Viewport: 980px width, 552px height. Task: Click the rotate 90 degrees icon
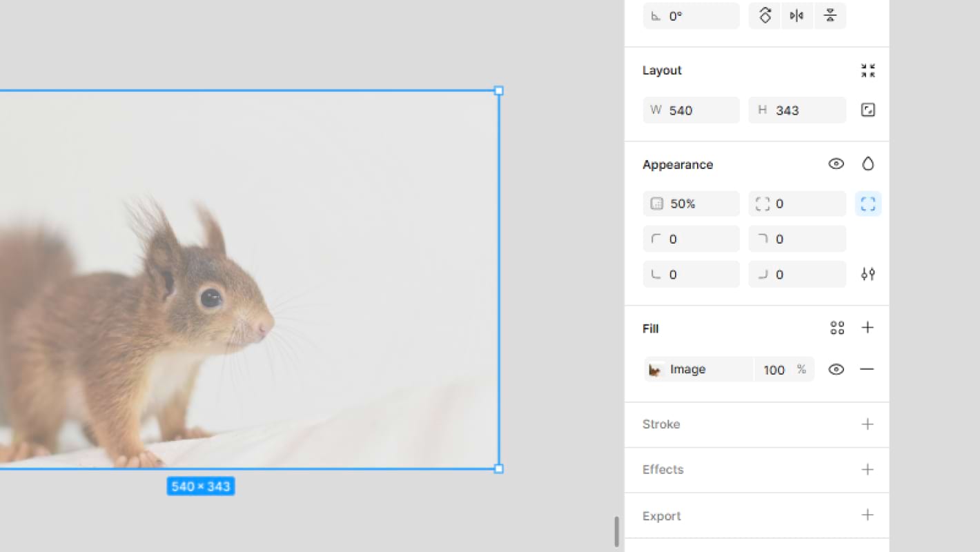coord(765,16)
